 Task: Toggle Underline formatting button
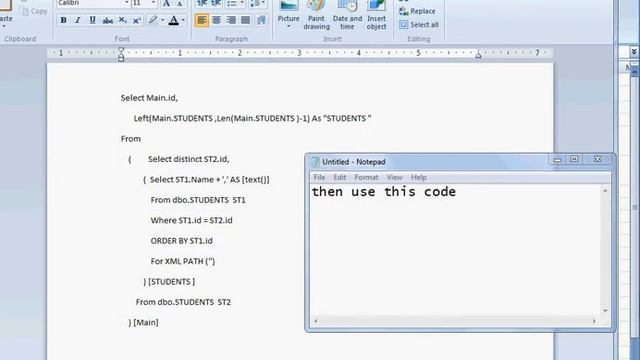pos(92,20)
